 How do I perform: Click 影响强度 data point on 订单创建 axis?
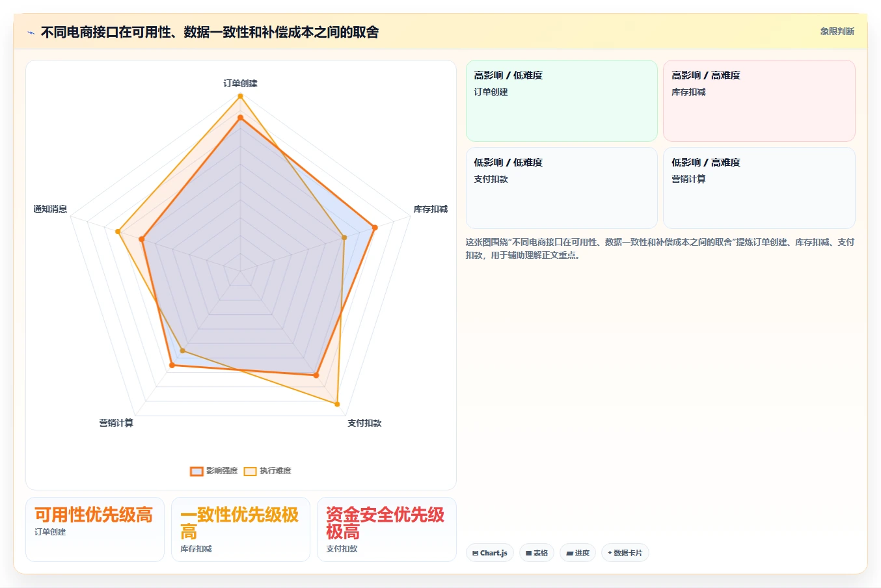240,118
